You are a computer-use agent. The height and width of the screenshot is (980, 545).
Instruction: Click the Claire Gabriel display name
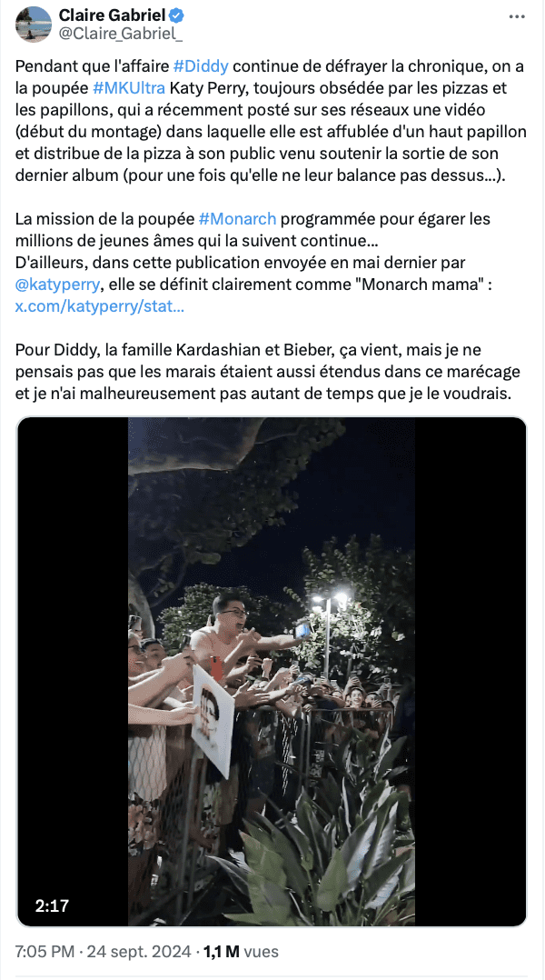tap(113, 16)
